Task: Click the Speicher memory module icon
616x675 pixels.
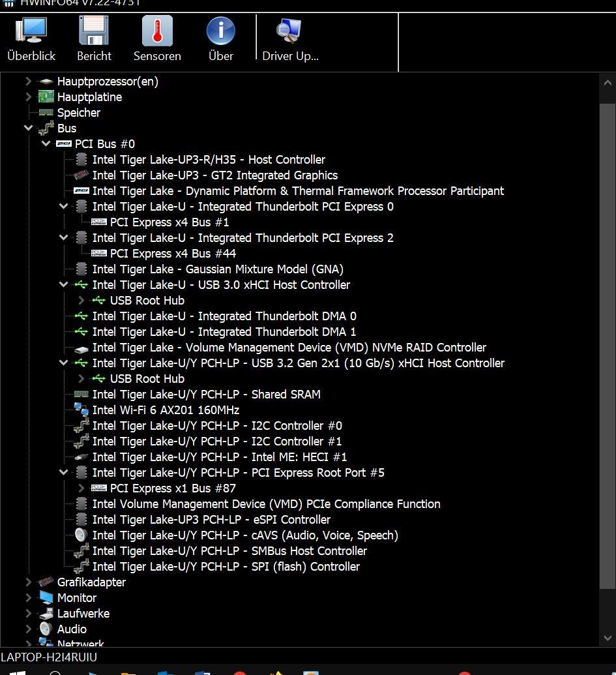Action: point(46,113)
